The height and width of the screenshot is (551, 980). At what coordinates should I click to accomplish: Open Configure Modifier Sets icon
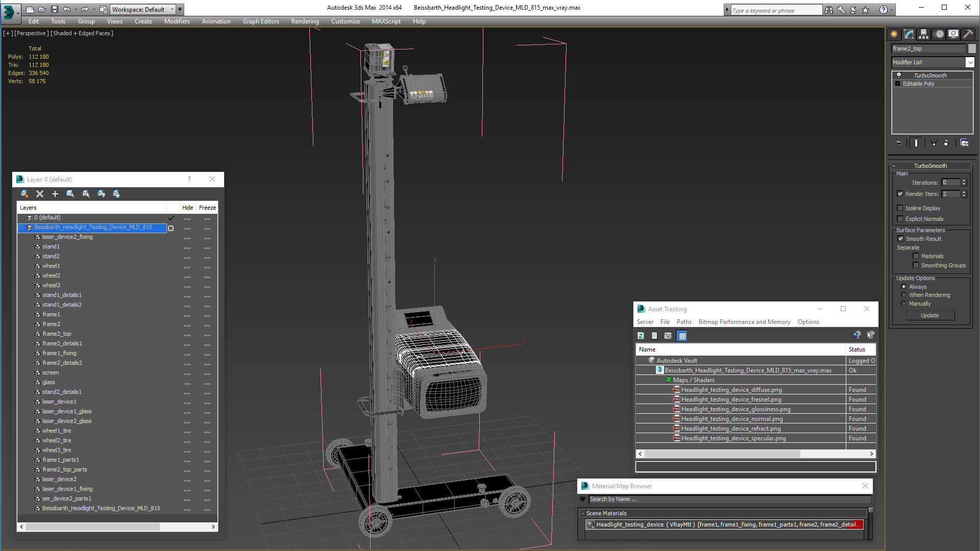964,143
